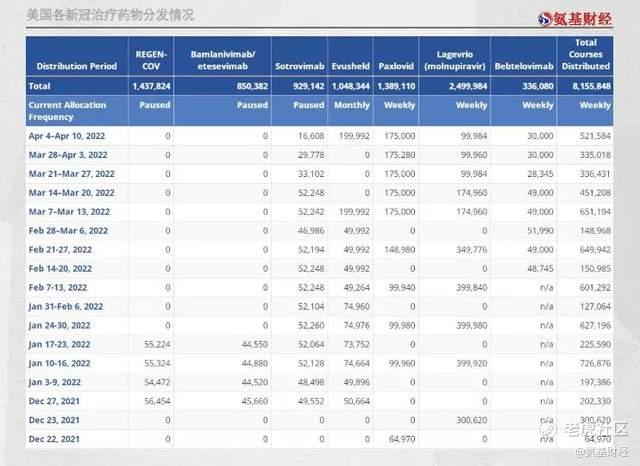The height and width of the screenshot is (466, 640).
Task: Click the Total Courses Distributed header
Action: [x=586, y=55]
